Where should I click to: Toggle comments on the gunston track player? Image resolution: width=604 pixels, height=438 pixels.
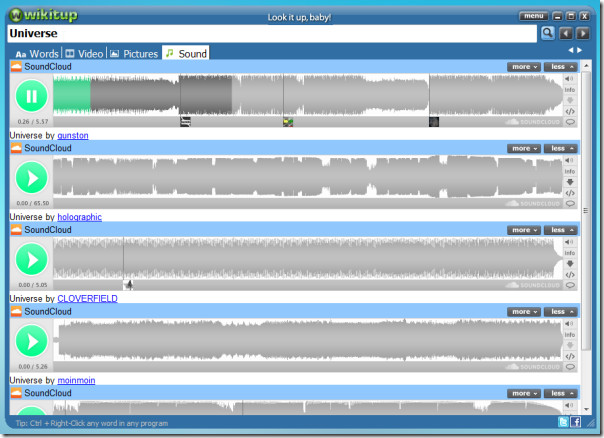pyautogui.click(x=570, y=122)
